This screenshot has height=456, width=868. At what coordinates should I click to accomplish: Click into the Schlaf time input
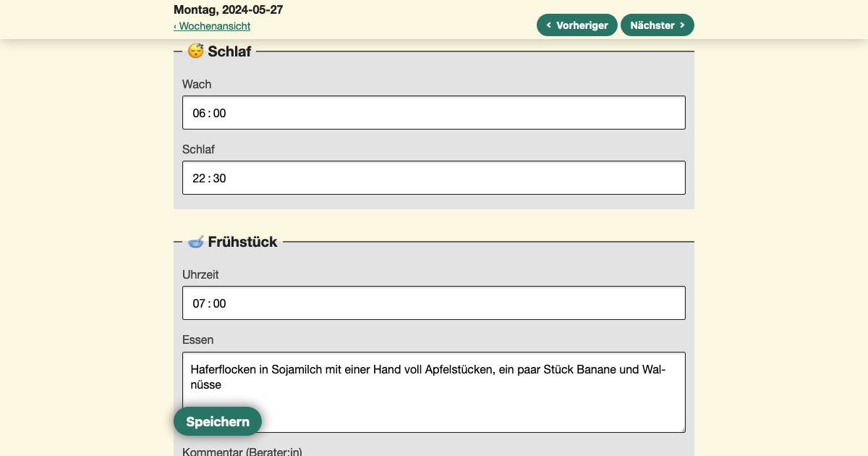click(434, 177)
